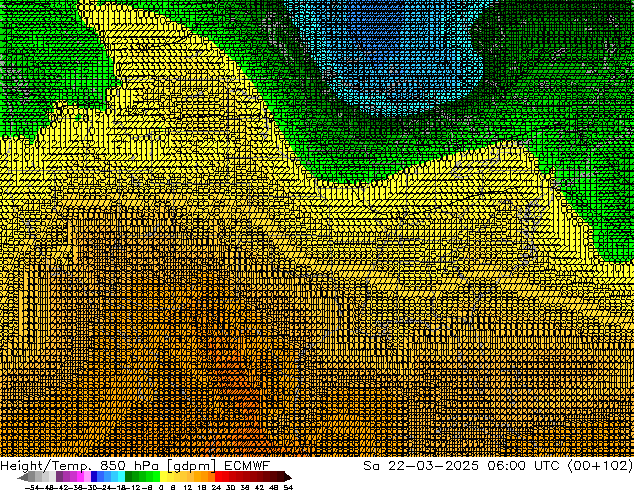Click the 'Height/Temp. 850 hPa [gdpm] ECMWF' title
634x490 pixels.
pyautogui.click(x=135, y=465)
